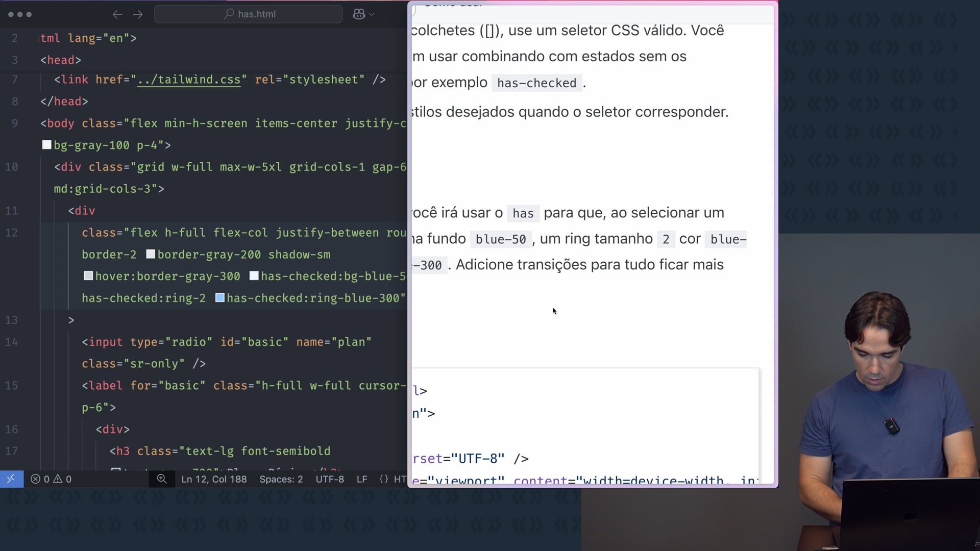Screen dimensions: 980x551
Task: Change the LF line ending
Action: [361, 479]
